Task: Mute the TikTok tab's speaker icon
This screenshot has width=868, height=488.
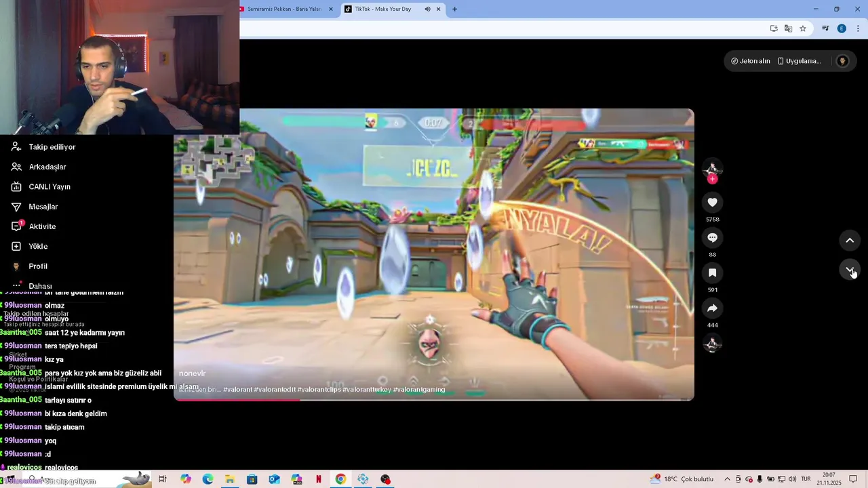Action: [x=427, y=9]
